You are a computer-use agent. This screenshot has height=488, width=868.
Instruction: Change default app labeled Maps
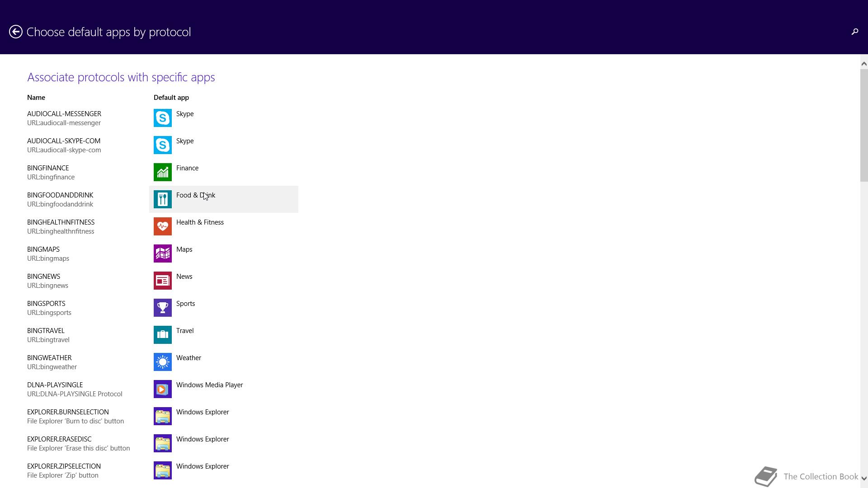point(184,249)
